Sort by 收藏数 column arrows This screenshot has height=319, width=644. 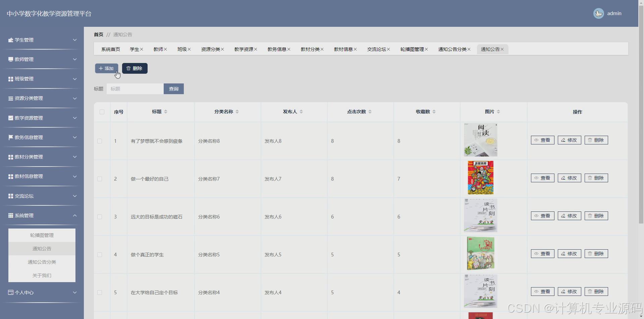[x=434, y=112]
